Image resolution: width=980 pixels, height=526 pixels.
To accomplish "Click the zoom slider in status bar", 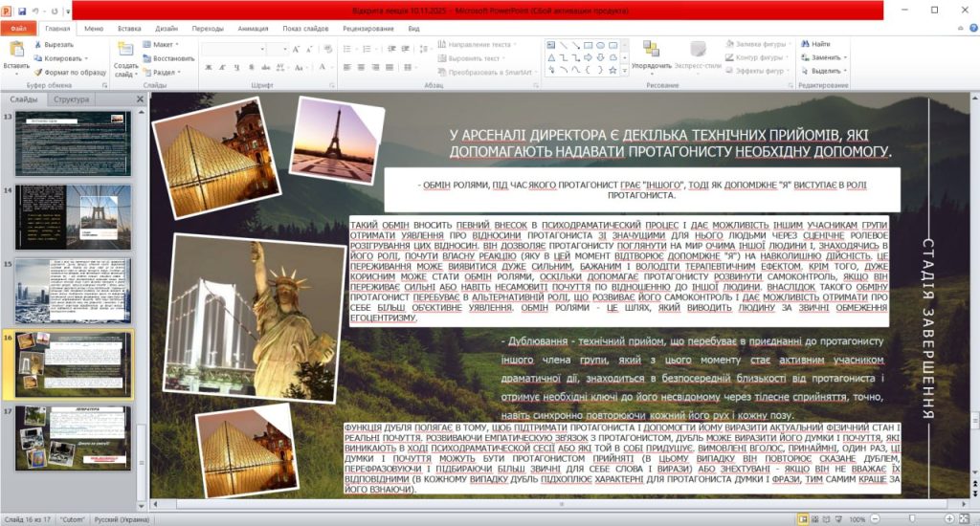I will point(911,518).
